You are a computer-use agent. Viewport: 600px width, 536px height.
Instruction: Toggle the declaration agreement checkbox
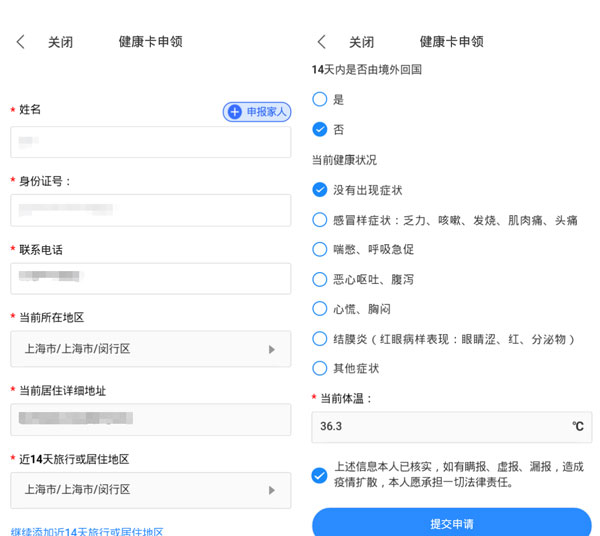point(320,474)
